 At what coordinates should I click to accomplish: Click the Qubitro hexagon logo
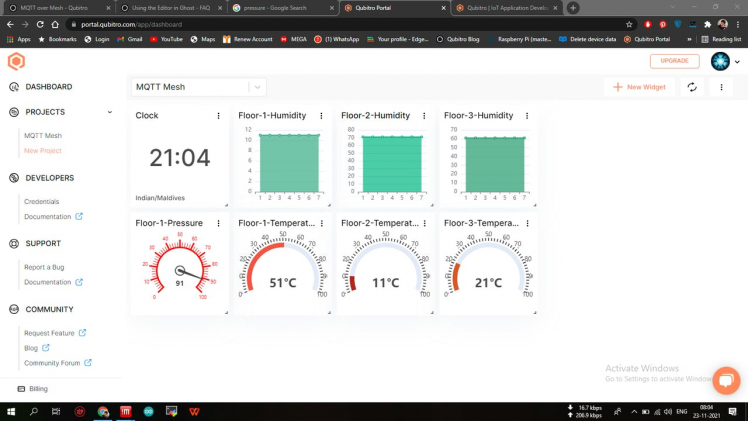click(x=16, y=61)
